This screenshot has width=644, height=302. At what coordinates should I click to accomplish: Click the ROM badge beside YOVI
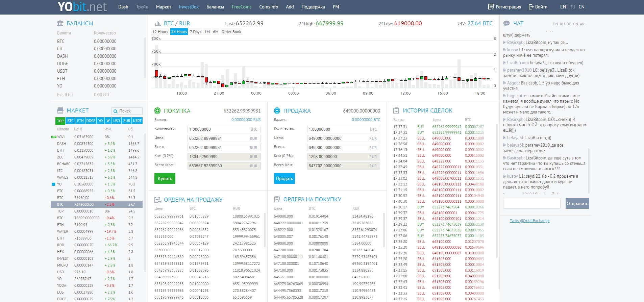[x=53, y=137]
